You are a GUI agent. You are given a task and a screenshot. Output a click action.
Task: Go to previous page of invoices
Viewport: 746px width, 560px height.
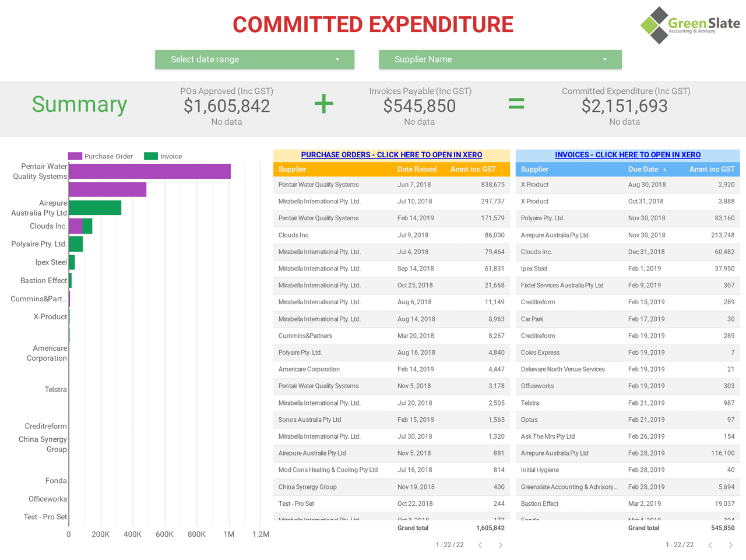710,545
